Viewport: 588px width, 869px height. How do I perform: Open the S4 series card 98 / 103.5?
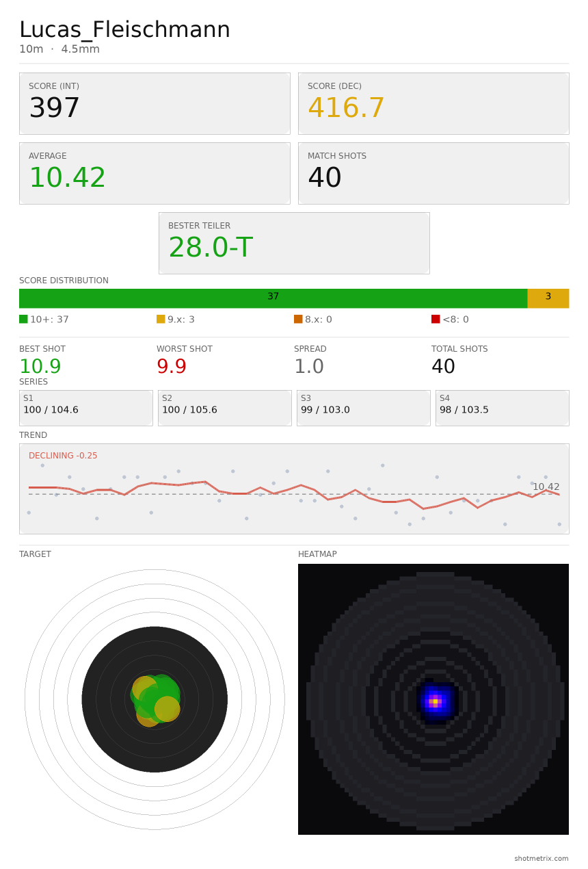pyautogui.click(x=503, y=408)
